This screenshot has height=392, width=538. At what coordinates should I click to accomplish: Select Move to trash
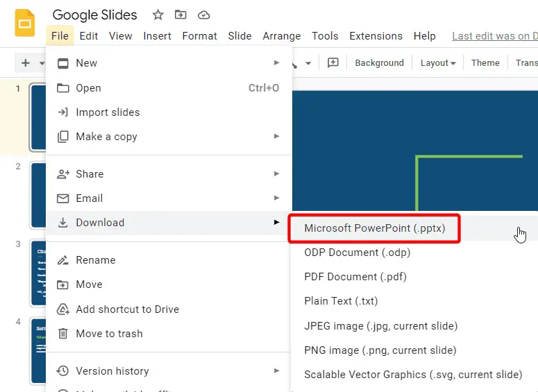(169, 333)
